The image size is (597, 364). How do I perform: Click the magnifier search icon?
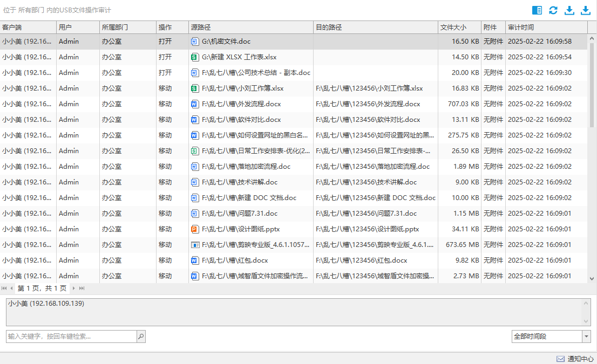[x=141, y=336]
